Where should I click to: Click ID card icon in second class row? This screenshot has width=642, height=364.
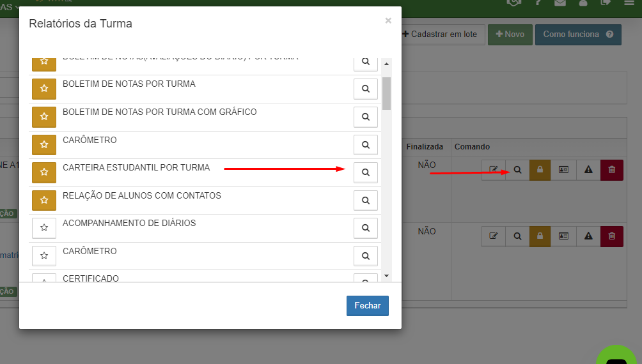click(x=563, y=236)
